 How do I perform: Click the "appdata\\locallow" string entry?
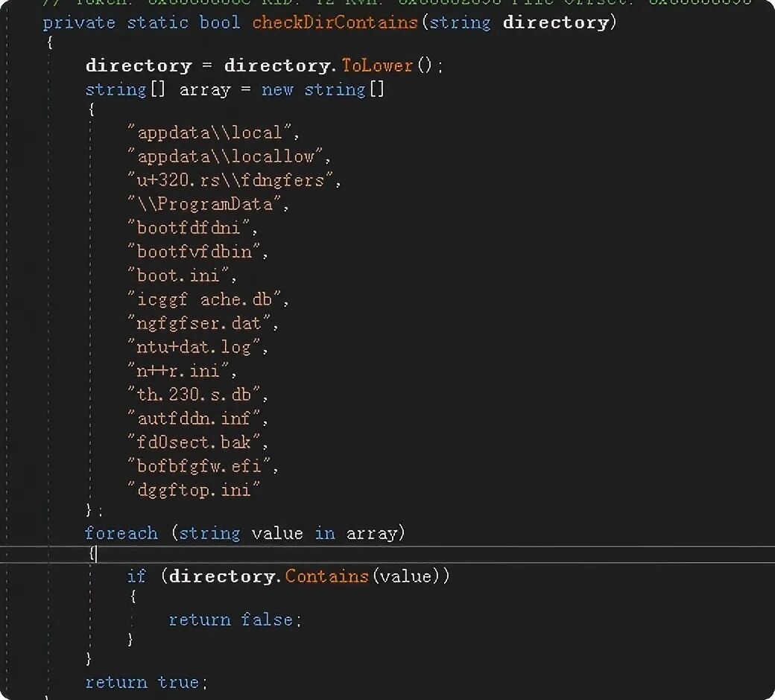pyautogui.click(x=228, y=156)
